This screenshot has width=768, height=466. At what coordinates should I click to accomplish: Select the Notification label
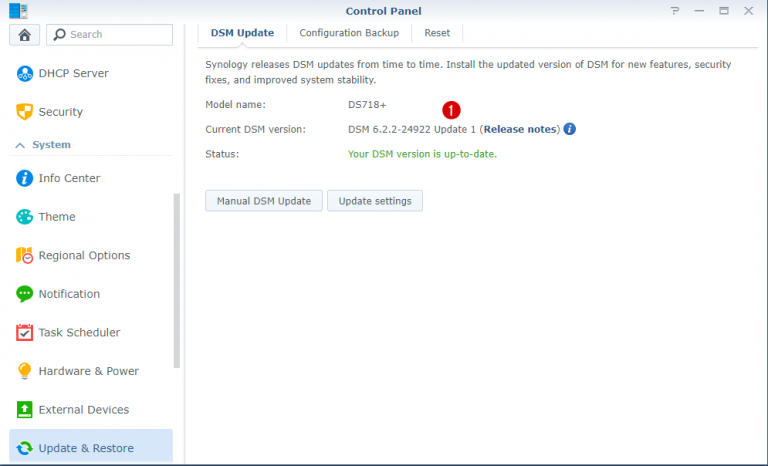pos(69,294)
